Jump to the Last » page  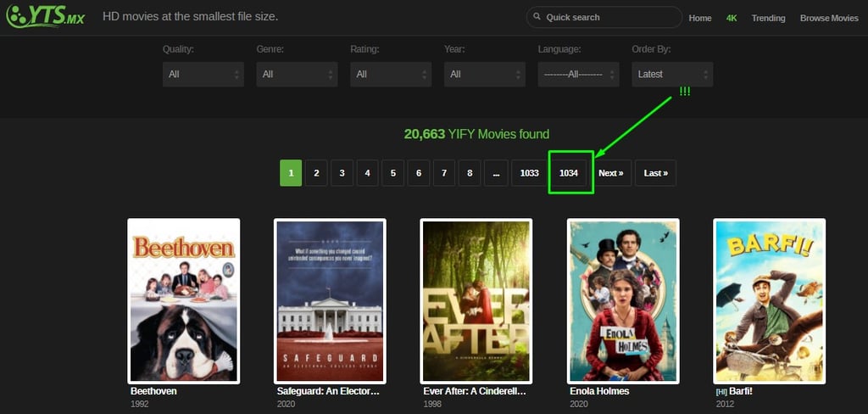(x=655, y=173)
